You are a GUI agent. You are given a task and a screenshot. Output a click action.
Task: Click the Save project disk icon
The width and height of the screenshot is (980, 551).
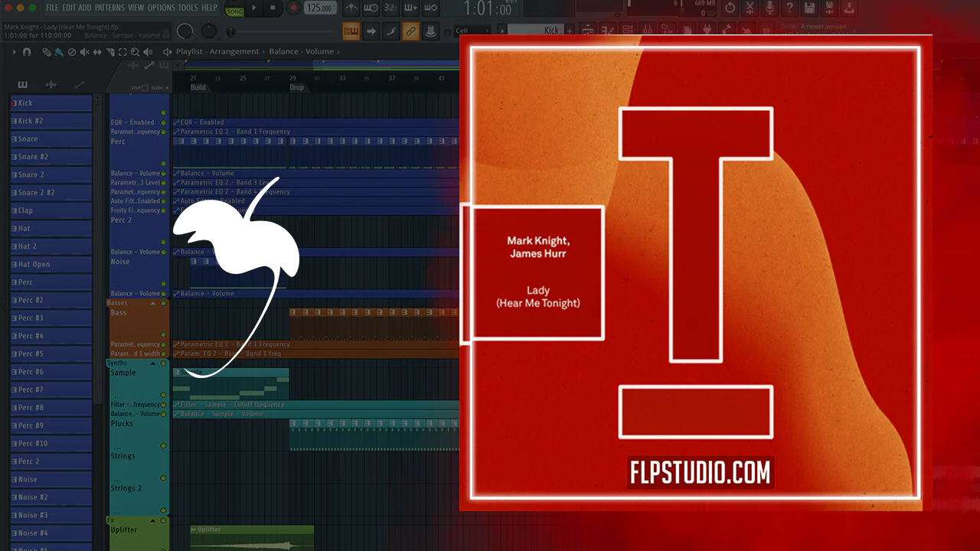coord(809,8)
